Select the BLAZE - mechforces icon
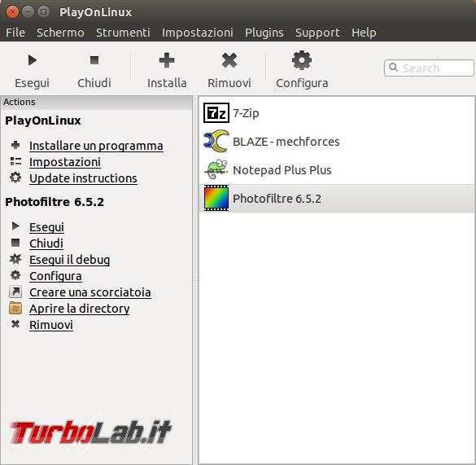This screenshot has height=465, width=476. click(x=216, y=142)
